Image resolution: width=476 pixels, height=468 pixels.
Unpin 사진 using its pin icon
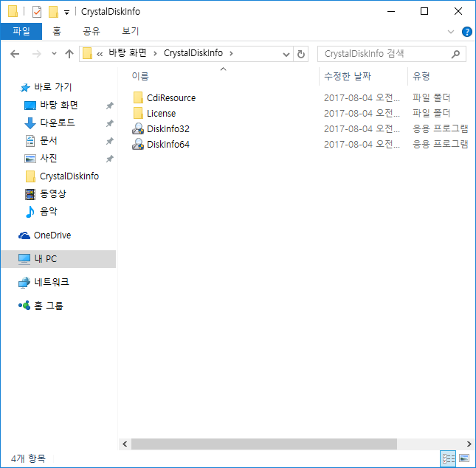click(x=109, y=159)
